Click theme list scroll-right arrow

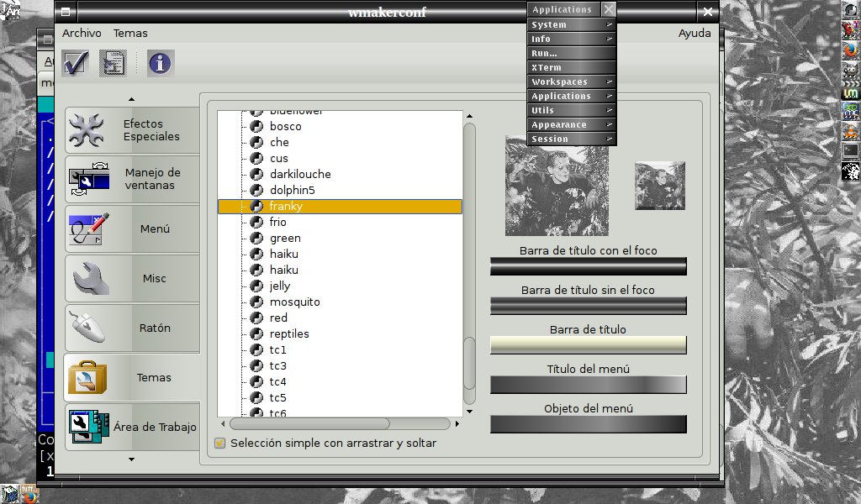(x=457, y=423)
